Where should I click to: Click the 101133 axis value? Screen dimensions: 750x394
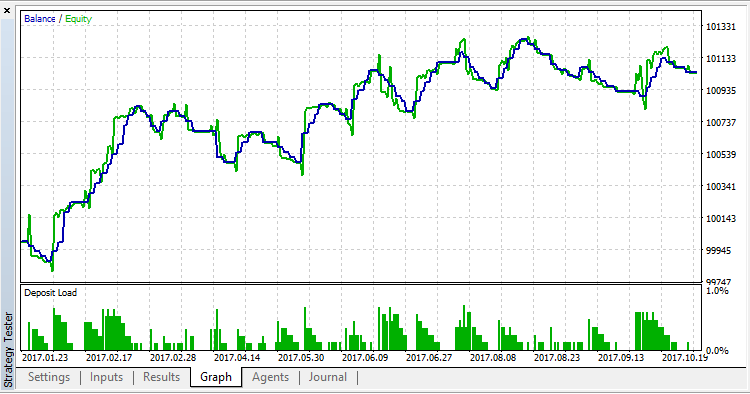721,59
